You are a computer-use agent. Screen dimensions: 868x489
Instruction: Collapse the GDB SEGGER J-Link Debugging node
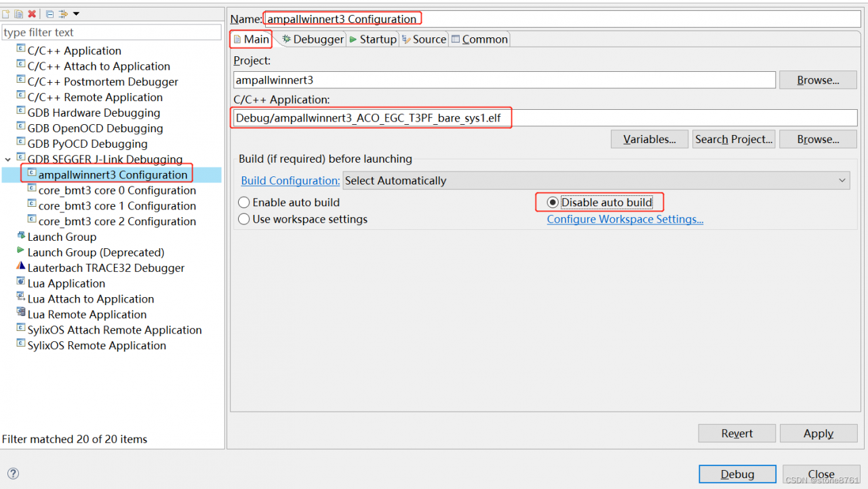[8, 159]
